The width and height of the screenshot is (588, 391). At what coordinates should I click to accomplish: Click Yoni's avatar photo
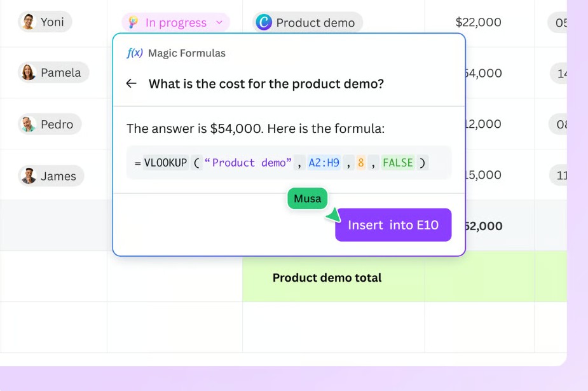point(28,22)
